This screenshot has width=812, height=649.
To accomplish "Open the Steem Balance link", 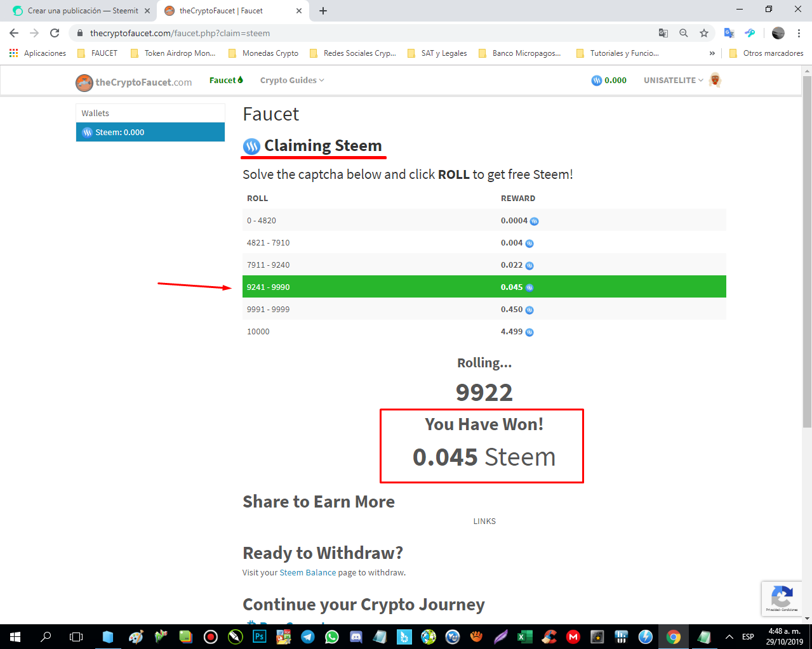I will 308,572.
